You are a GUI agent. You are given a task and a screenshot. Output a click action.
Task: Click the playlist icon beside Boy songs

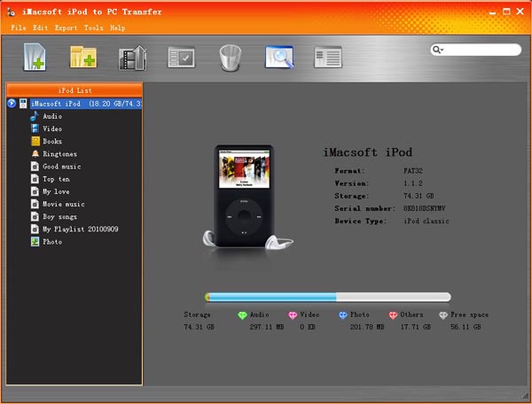point(35,216)
